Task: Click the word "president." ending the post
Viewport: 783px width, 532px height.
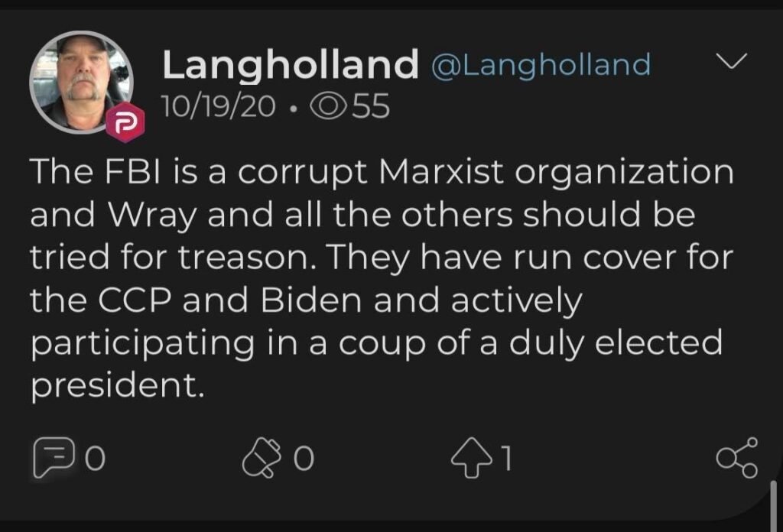Action: click(x=118, y=387)
